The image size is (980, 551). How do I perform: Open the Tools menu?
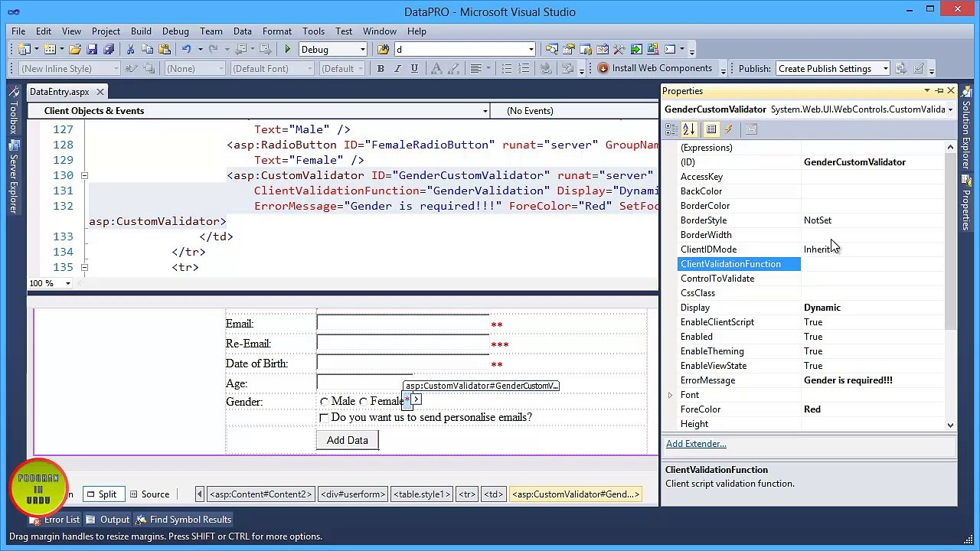point(313,31)
